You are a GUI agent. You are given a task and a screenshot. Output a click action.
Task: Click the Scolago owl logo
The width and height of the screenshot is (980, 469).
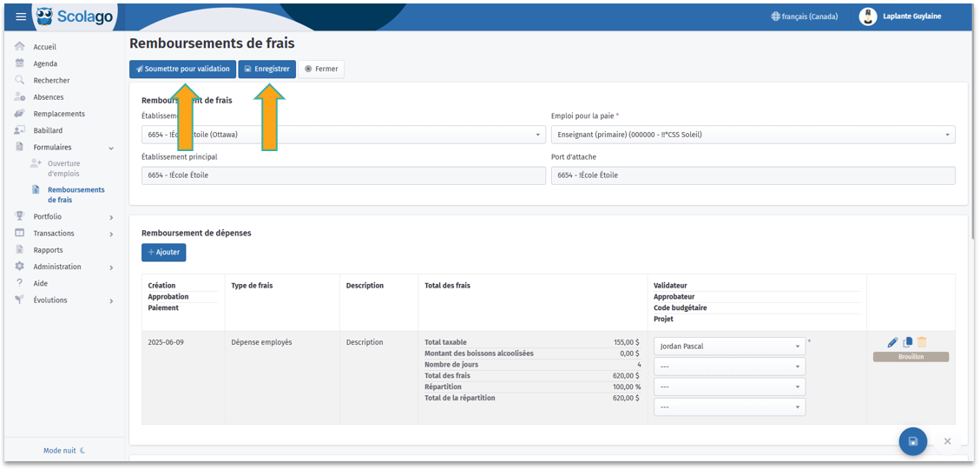coord(46,17)
